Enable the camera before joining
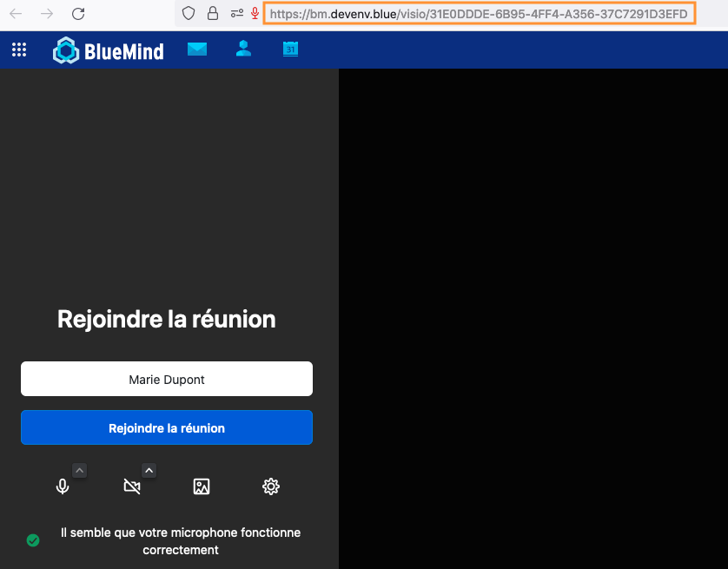The image size is (728, 569). pos(132,486)
